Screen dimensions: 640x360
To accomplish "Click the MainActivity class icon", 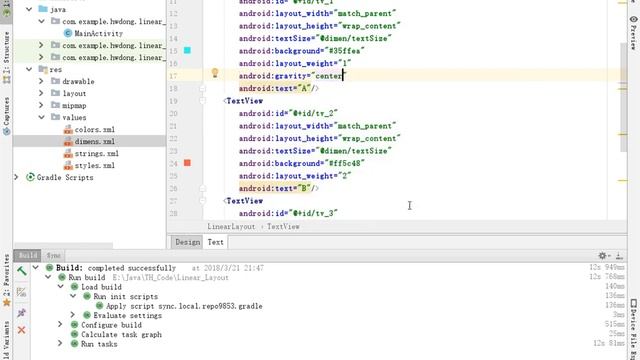I will pos(68,33).
